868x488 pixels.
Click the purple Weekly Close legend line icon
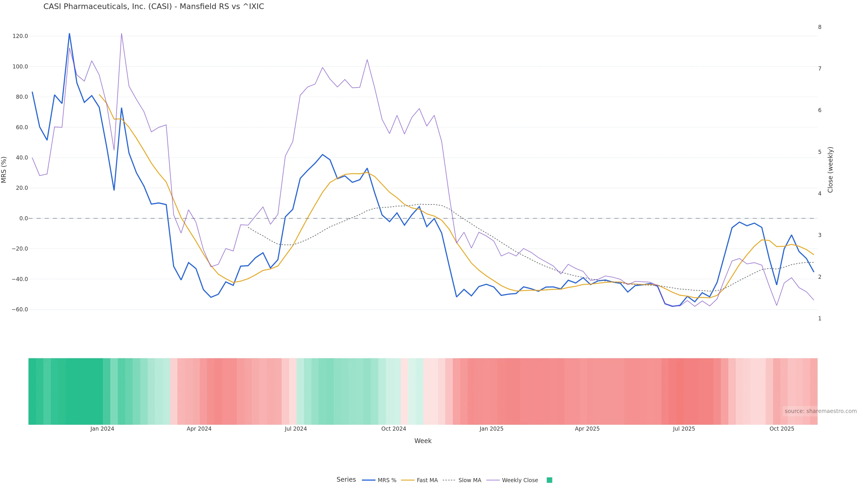(493, 480)
